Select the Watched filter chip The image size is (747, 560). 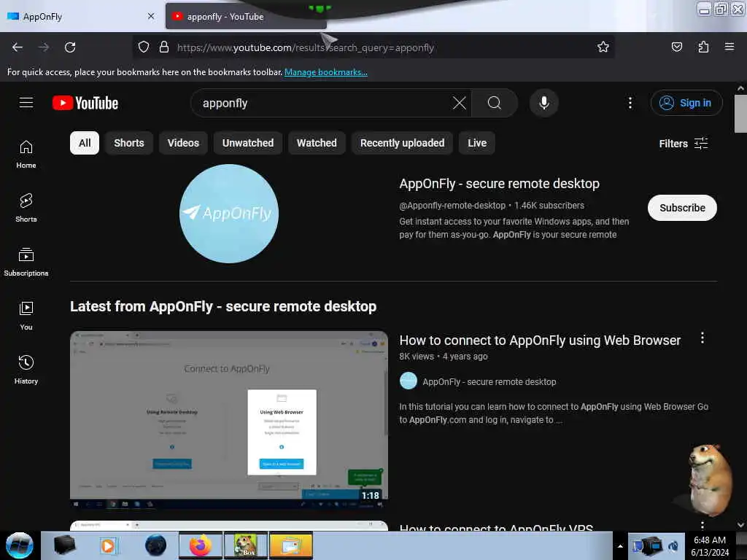tap(317, 143)
